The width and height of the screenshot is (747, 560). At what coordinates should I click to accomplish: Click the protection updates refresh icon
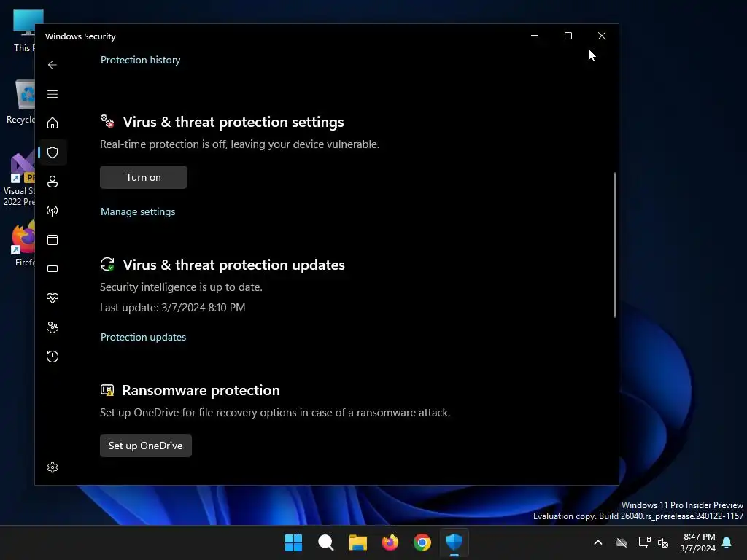pos(107,264)
